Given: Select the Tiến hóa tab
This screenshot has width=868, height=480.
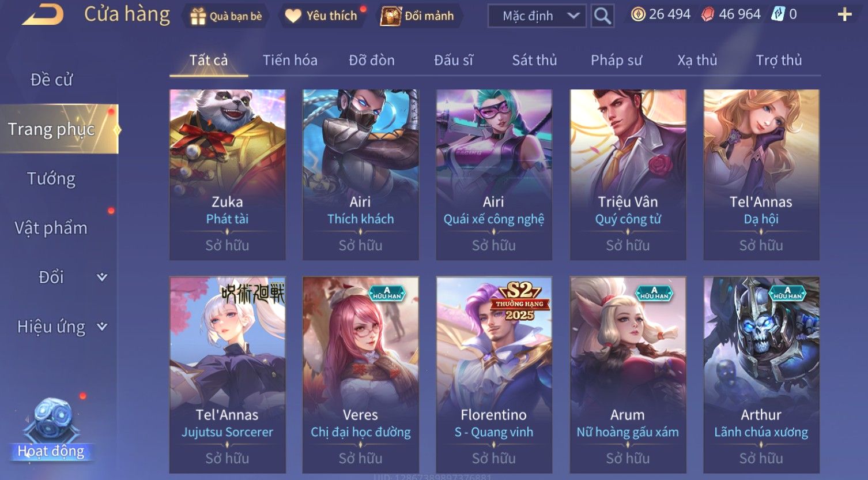Looking at the screenshot, I should 290,60.
